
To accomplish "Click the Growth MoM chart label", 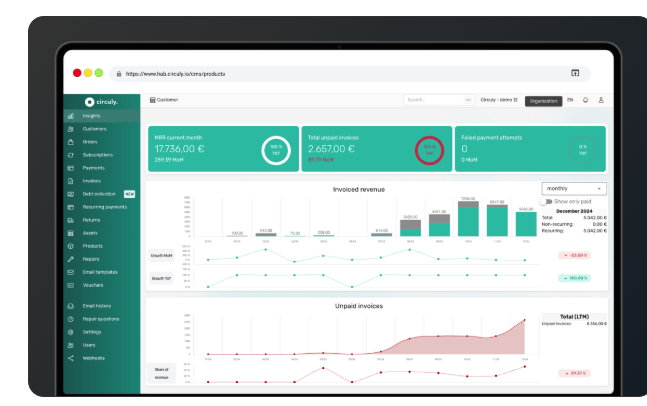I will pos(160,255).
